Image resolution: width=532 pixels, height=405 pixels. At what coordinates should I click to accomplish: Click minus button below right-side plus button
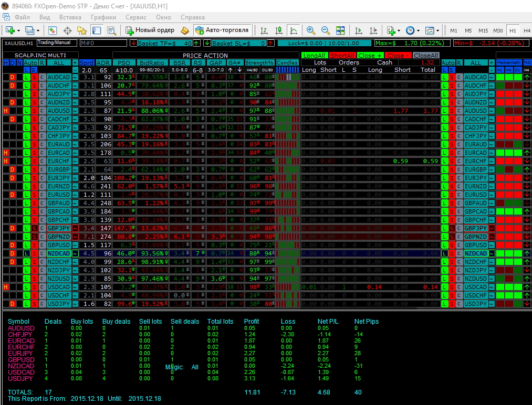(x=491, y=70)
